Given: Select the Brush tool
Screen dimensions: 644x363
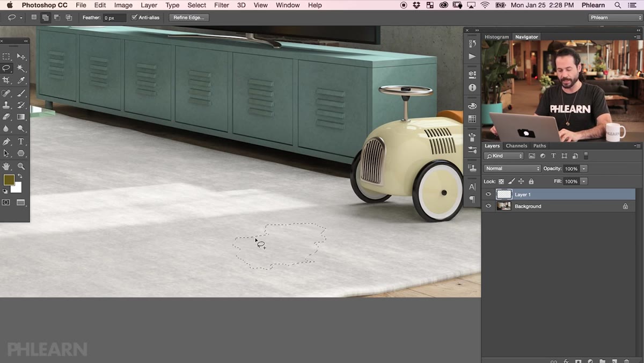Looking at the screenshot, I should (21, 93).
